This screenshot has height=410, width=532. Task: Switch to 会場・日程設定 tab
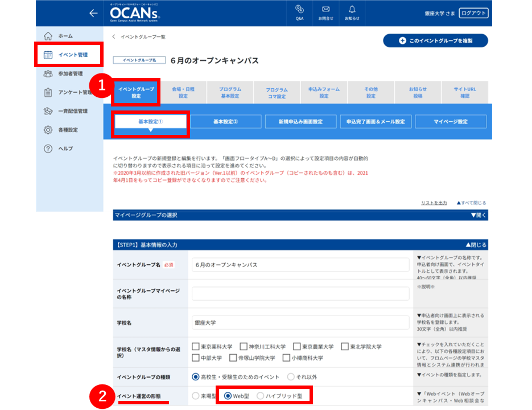183,92
